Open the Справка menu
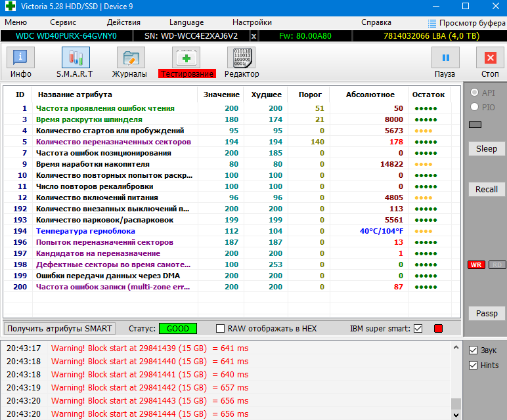Viewport: 507px width, 420px height. pos(376,22)
